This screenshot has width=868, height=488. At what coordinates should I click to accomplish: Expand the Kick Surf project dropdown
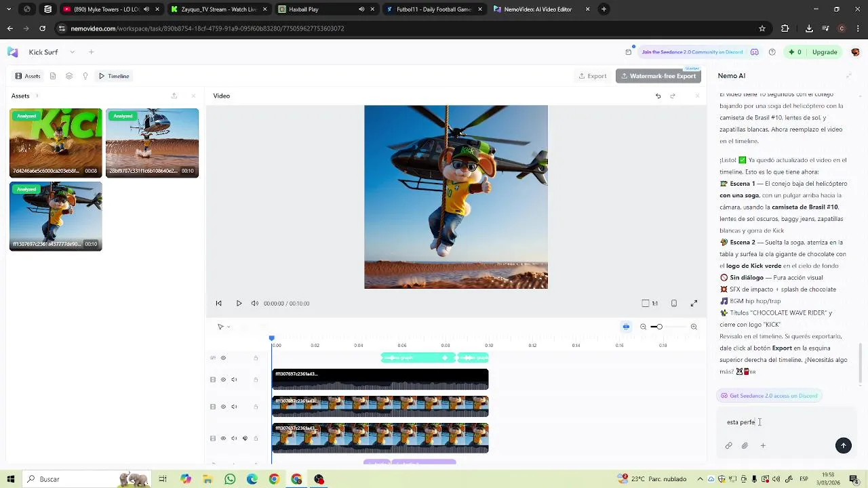[72, 52]
